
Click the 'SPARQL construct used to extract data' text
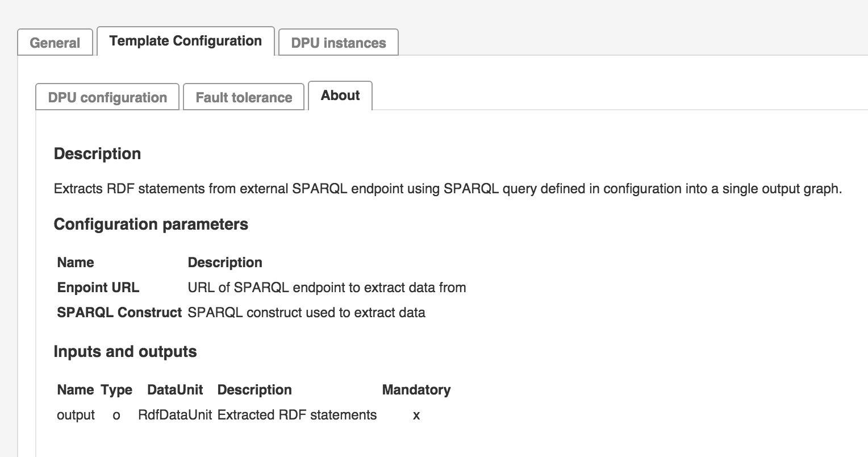click(306, 312)
